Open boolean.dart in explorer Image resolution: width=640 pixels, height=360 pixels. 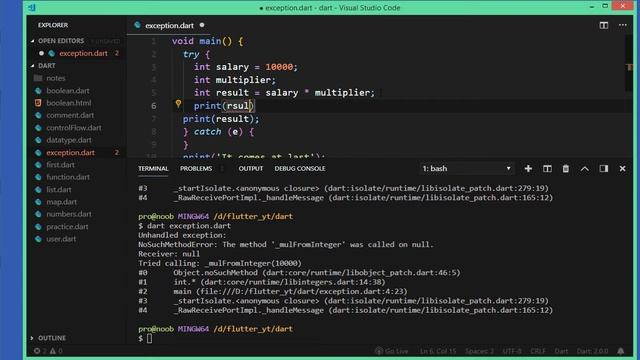(68, 91)
